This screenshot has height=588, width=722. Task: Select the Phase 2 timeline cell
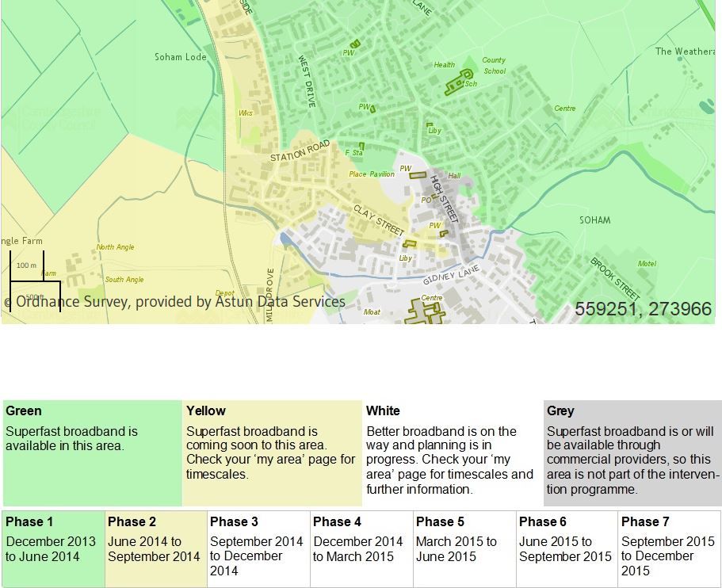pos(156,548)
